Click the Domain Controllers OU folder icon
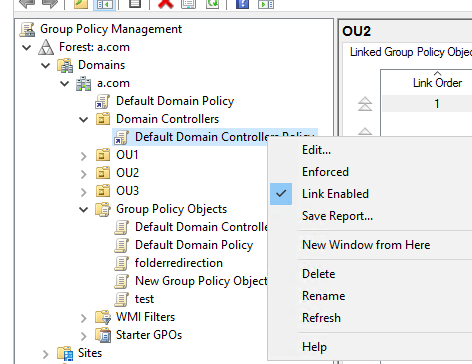Image resolution: width=472 pixels, height=364 pixels. (x=103, y=119)
